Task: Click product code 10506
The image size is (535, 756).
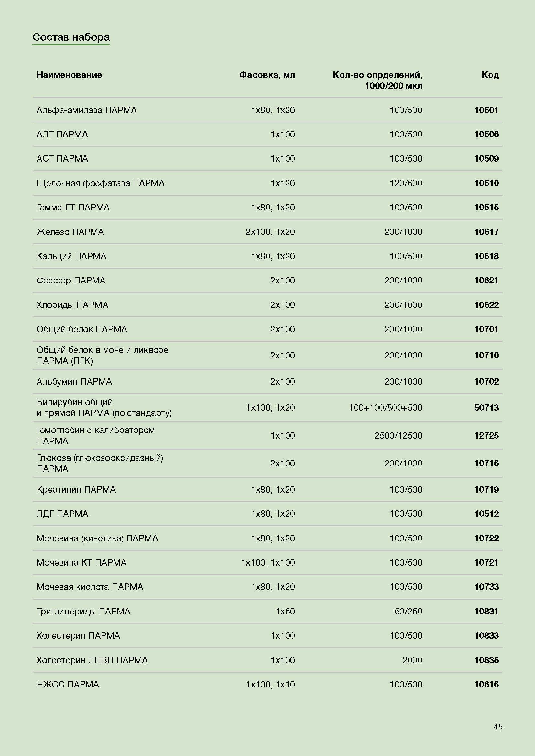Action: pyautogui.click(x=486, y=134)
